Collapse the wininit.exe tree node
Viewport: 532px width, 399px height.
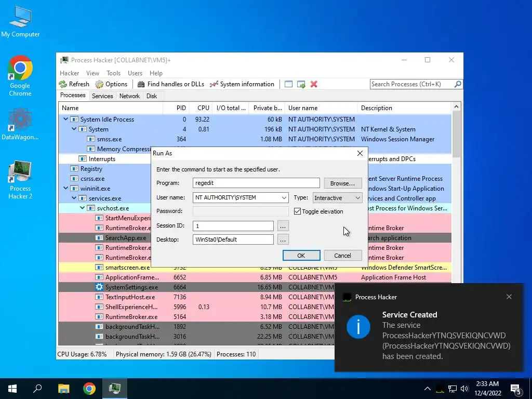coord(65,188)
